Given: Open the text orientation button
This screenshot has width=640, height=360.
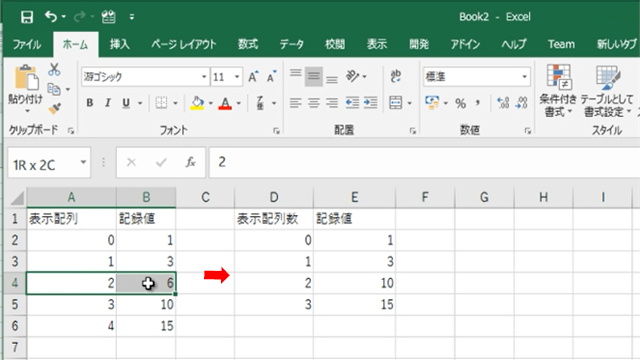Looking at the screenshot, I should pos(353,76).
